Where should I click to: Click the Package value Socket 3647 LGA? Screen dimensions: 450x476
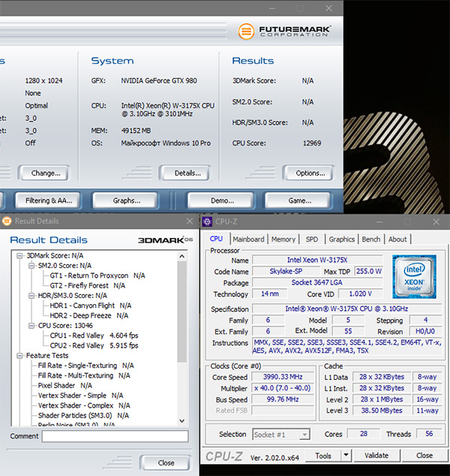pyautogui.click(x=317, y=282)
